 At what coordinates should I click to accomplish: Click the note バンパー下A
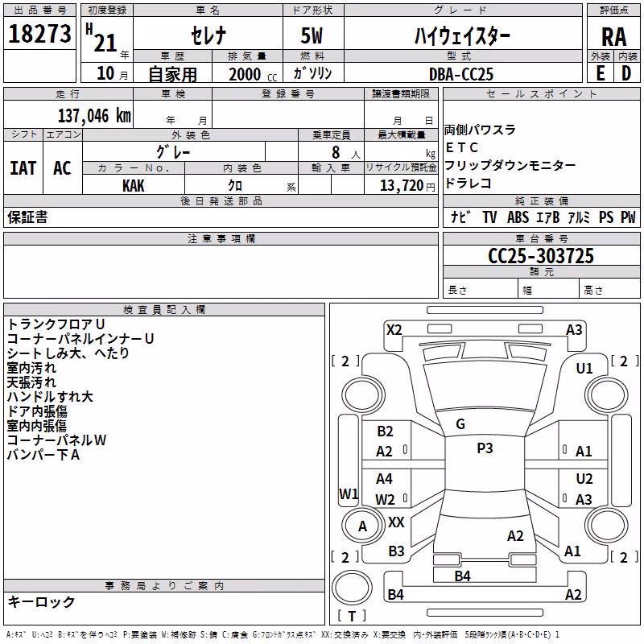(43, 455)
